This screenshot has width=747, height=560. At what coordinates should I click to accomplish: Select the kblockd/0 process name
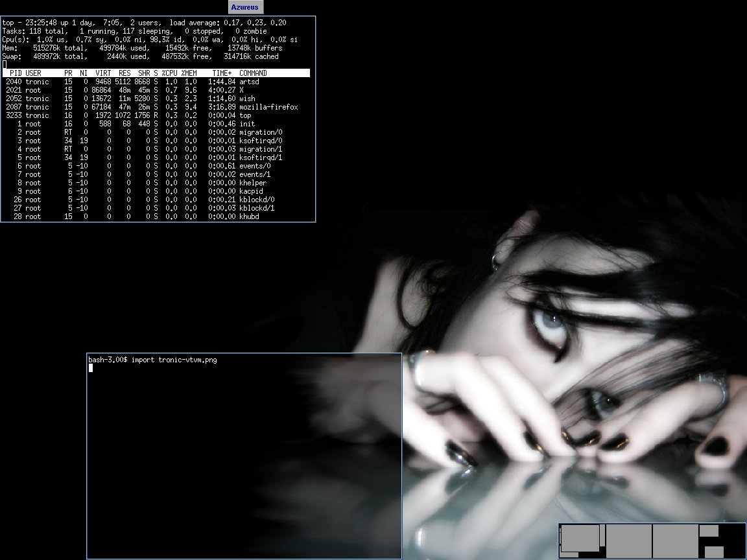[257, 200]
